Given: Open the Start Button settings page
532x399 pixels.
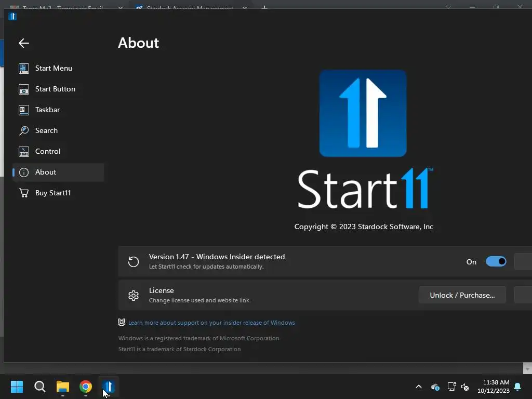Looking at the screenshot, I should [58, 89].
